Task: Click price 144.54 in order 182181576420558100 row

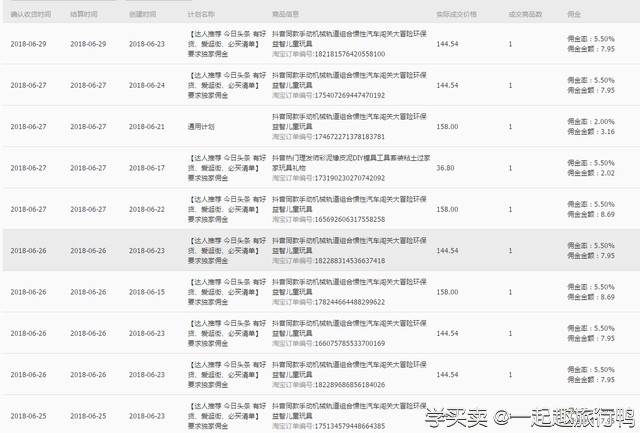Action: 447,44
